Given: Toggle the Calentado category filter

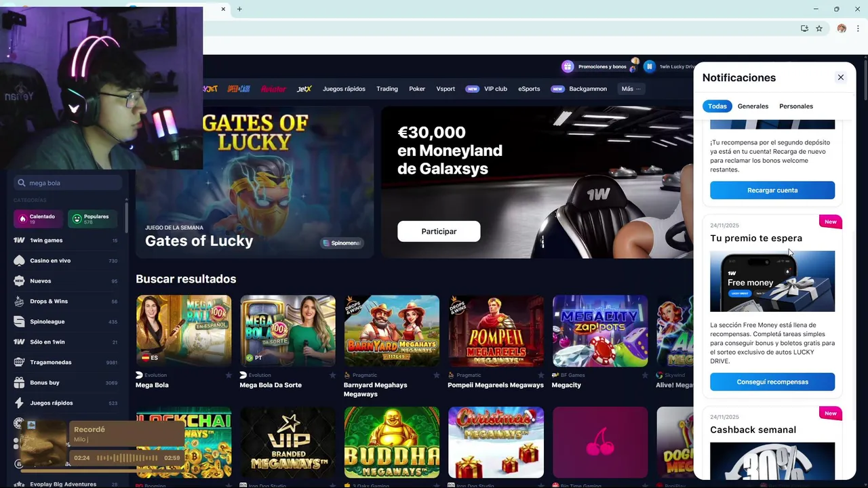Looking at the screenshot, I should point(38,219).
